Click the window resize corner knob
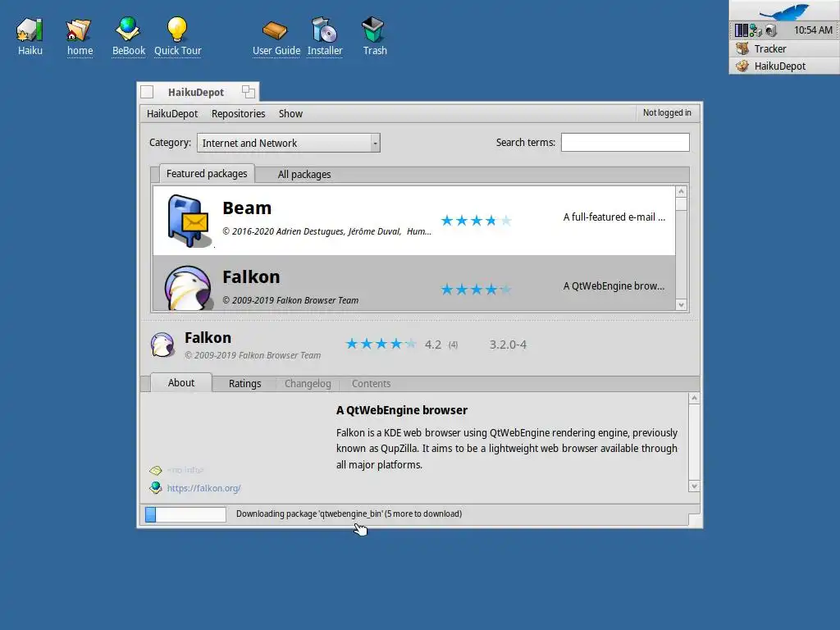 pyautogui.click(x=694, y=519)
